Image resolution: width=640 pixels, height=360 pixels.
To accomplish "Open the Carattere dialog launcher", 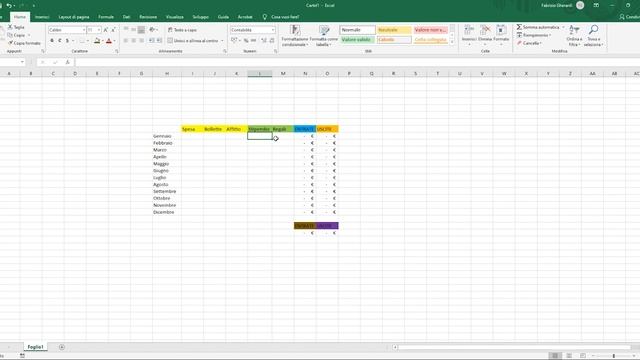I will coord(117,51).
